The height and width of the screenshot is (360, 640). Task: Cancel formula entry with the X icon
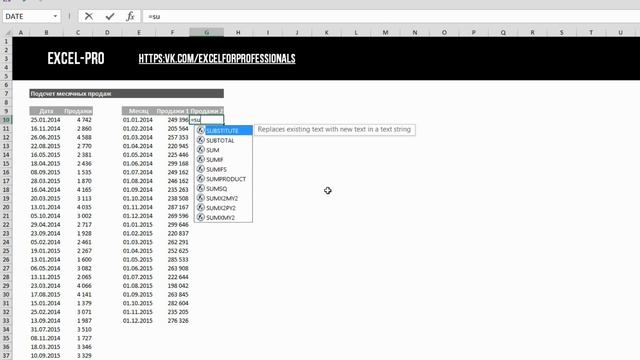coord(89,16)
